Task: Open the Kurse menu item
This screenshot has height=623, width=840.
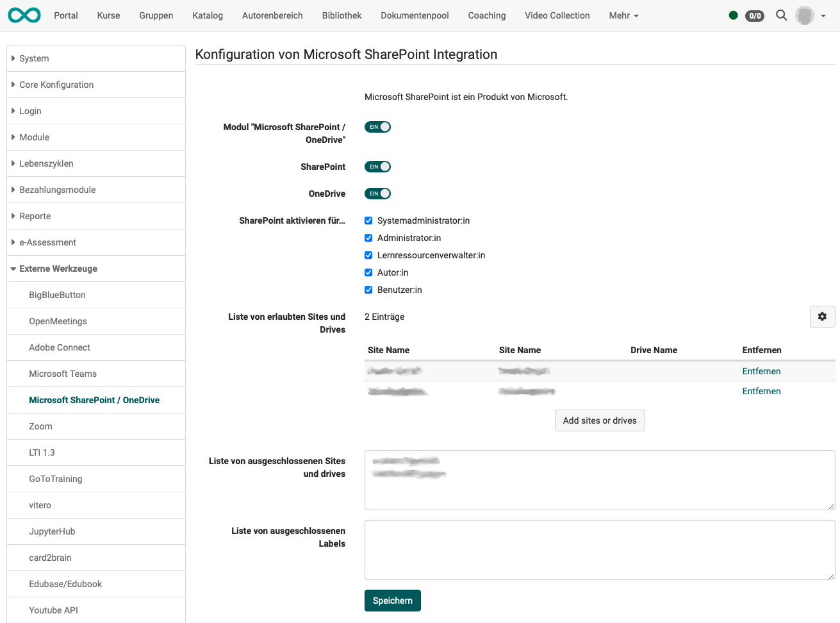Action: [108, 15]
